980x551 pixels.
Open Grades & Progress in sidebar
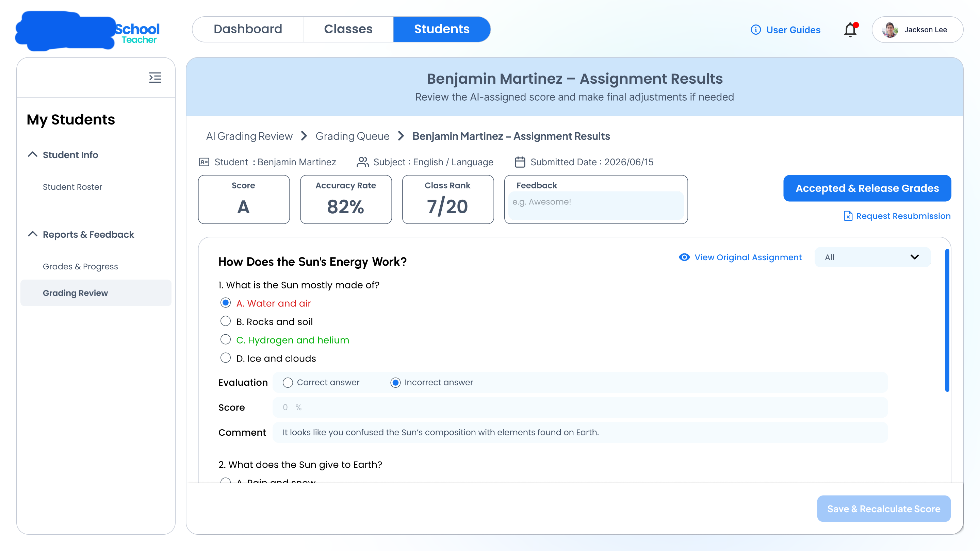80,266
